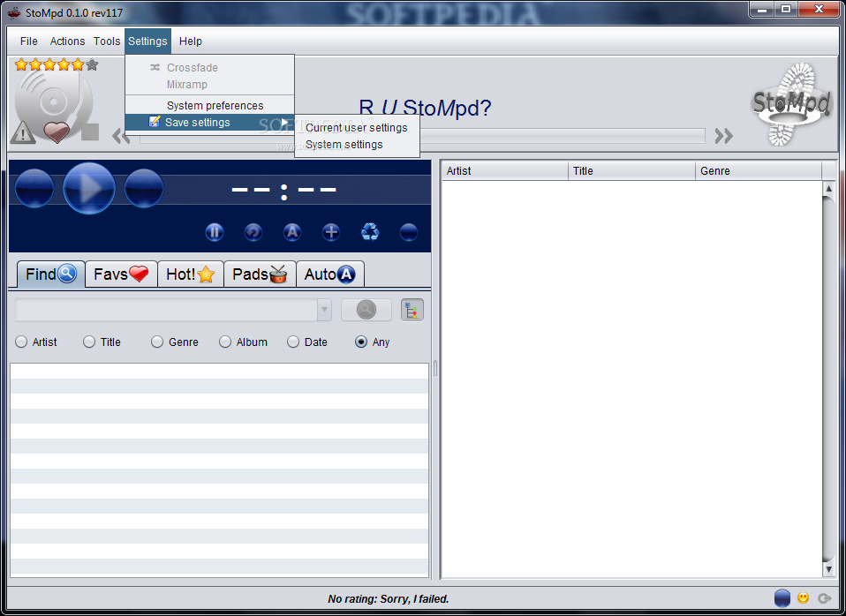Screen dimensions: 846x616
Task: Click the small plus icon button
Action: (x=331, y=232)
